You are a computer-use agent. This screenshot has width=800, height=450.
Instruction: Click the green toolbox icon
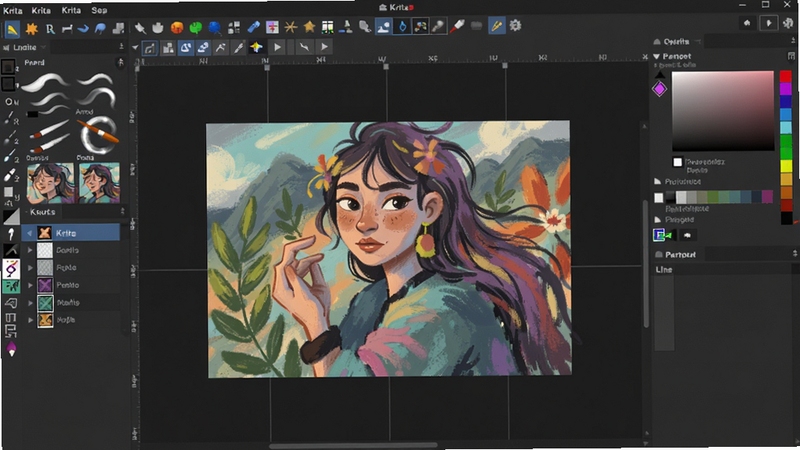11,286
